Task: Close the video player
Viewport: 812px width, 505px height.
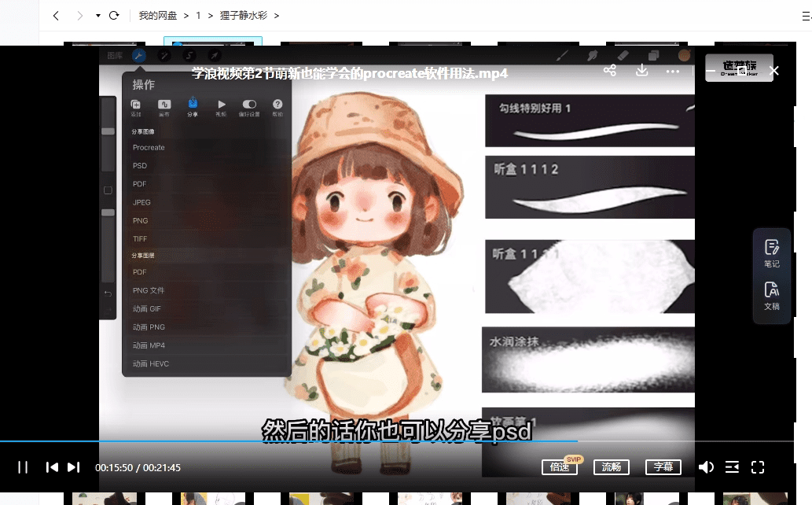Action: point(774,71)
